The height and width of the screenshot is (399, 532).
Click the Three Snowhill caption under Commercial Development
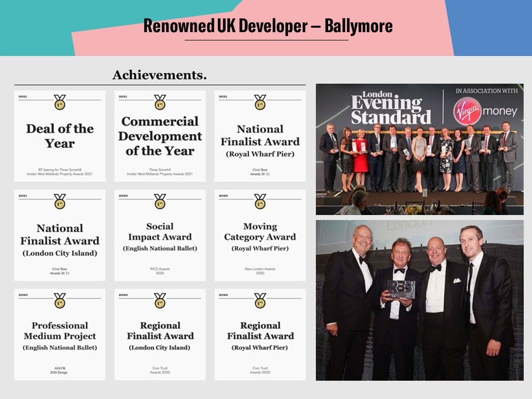click(160, 172)
